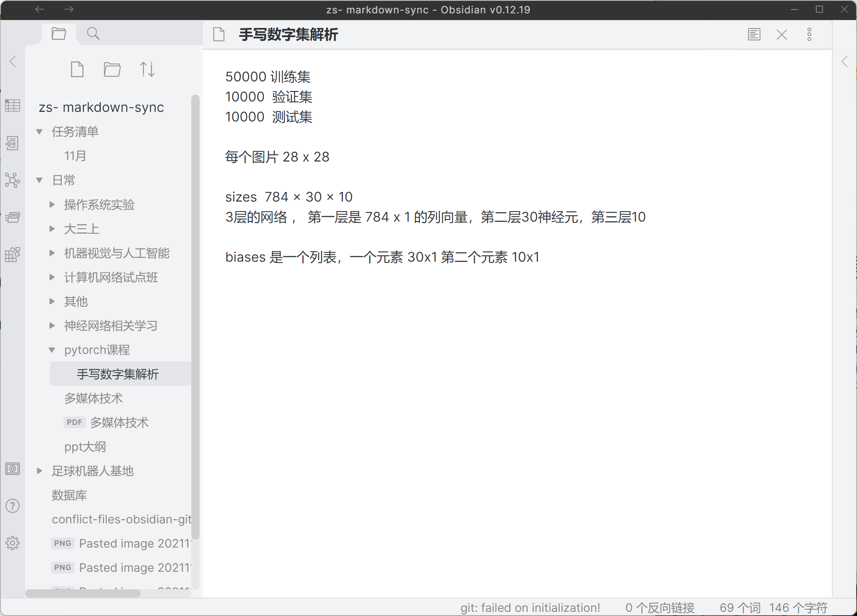Open the 多媒体技术 PDF file
Image resolution: width=857 pixels, height=616 pixels.
pyautogui.click(x=119, y=422)
